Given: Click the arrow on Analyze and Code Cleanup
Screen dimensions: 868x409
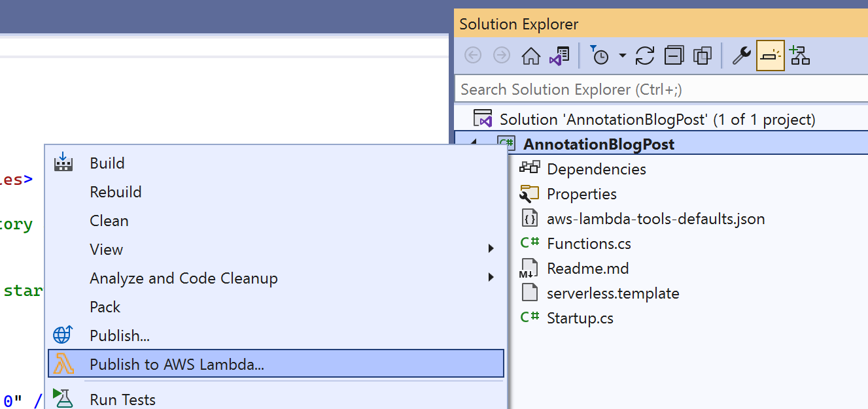Looking at the screenshot, I should coord(491,278).
